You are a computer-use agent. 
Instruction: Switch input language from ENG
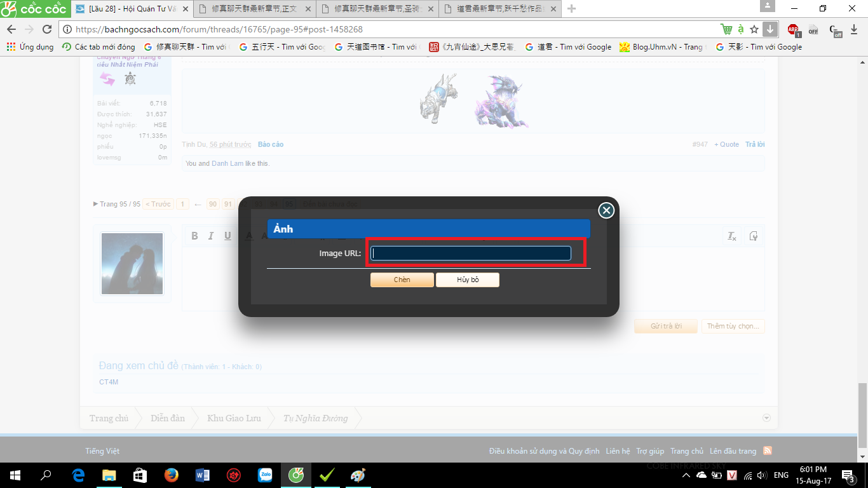point(781,475)
